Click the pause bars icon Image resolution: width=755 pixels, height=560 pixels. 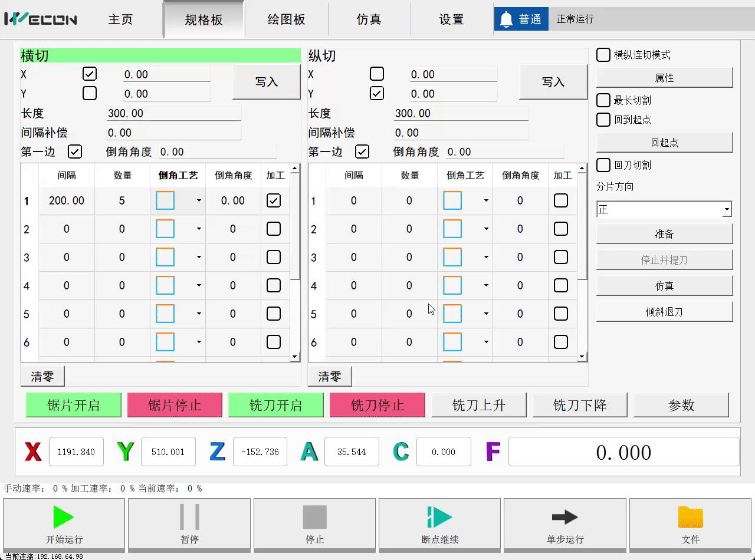(189, 517)
